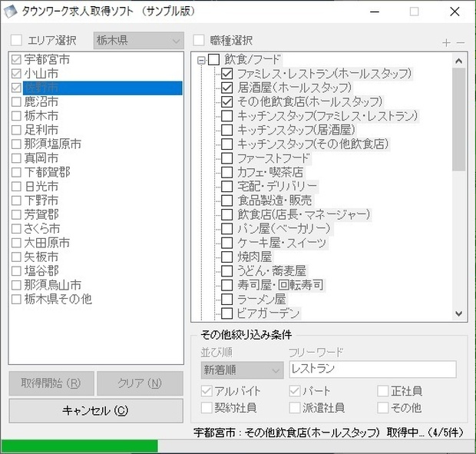Toggle the その他 employment checkbox
Viewport: 476px width, 454px height.
[383, 408]
